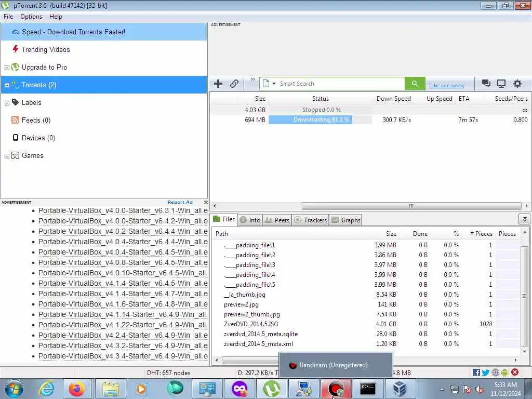The height and width of the screenshot is (399, 532).
Task: Collapse the detail pane double-chevron button
Action: tap(525, 219)
